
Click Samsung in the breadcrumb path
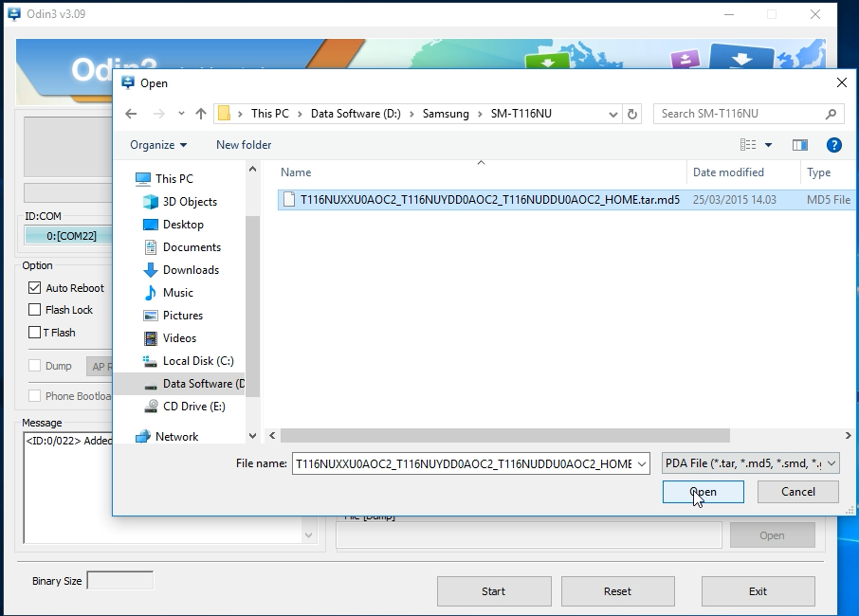[446, 114]
